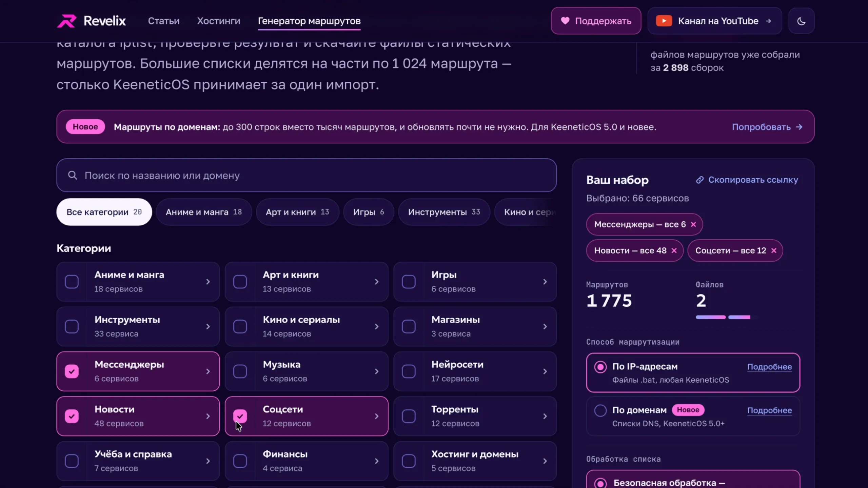Image resolution: width=868 pixels, height=488 pixels.
Task: Remove the Мессенджеры — все 6 chip
Action: click(693, 224)
